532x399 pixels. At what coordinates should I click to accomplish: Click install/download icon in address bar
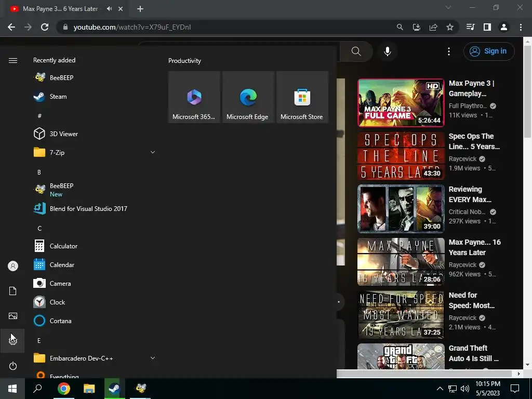pyautogui.click(x=417, y=27)
